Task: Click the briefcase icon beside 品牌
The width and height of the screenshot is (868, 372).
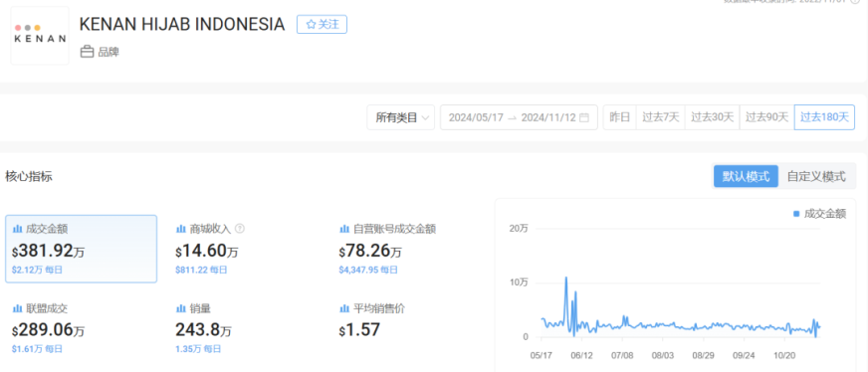Action: [x=87, y=53]
